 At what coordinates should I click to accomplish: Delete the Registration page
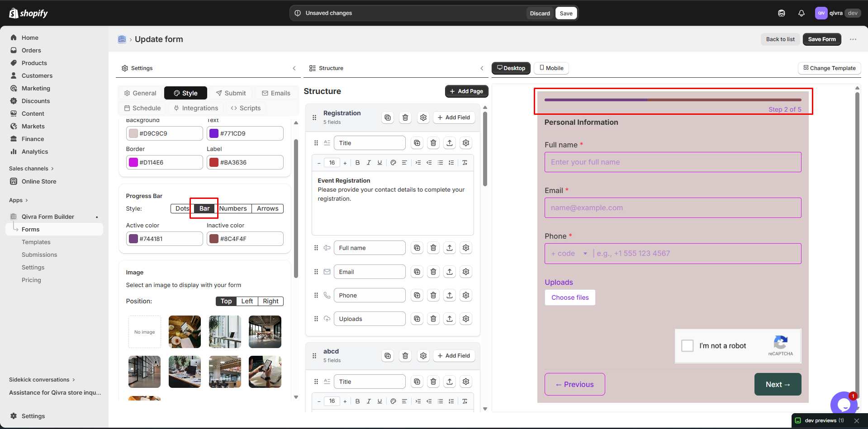(405, 118)
